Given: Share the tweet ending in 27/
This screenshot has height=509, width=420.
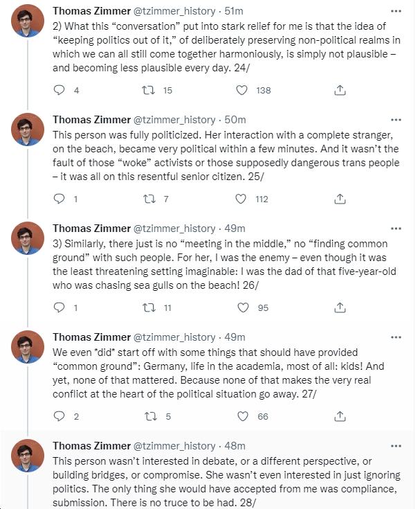Looking at the screenshot, I should pyautogui.click(x=340, y=416).
